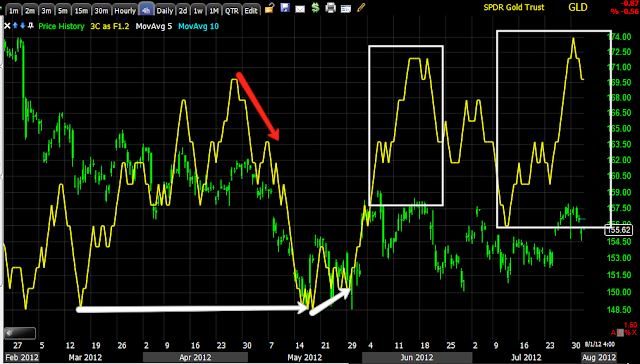
Task: Open the Edit tab
Action: [251, 11]
